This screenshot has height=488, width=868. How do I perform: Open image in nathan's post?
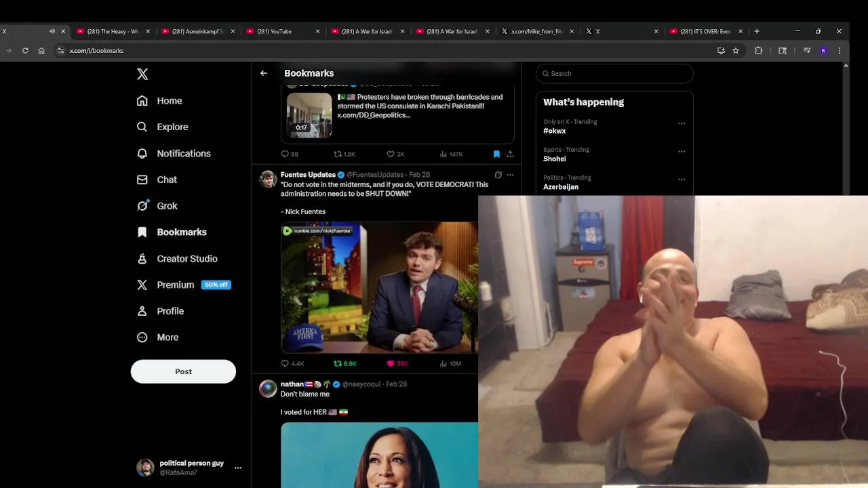tap(380, 455)
